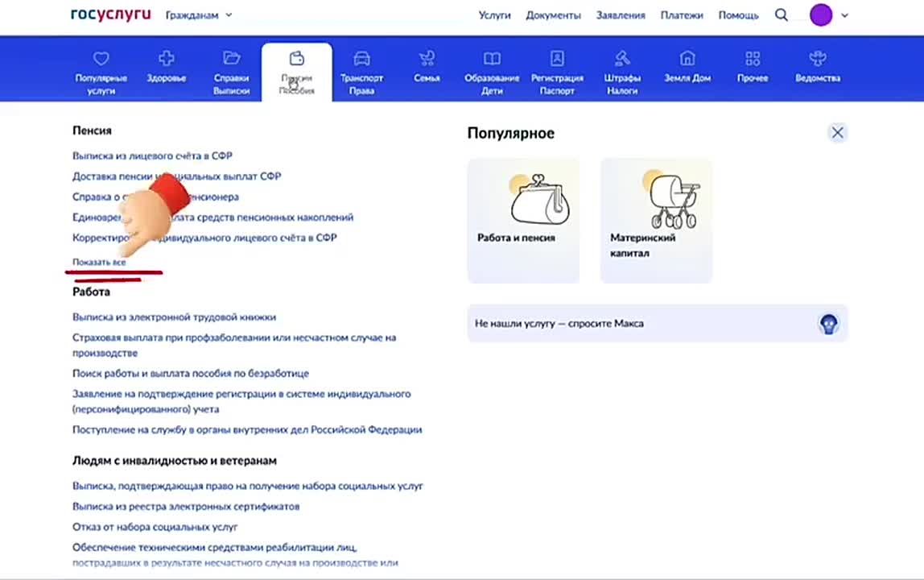
Task: Open the Материнский капитал card
Action: point(656,221)
